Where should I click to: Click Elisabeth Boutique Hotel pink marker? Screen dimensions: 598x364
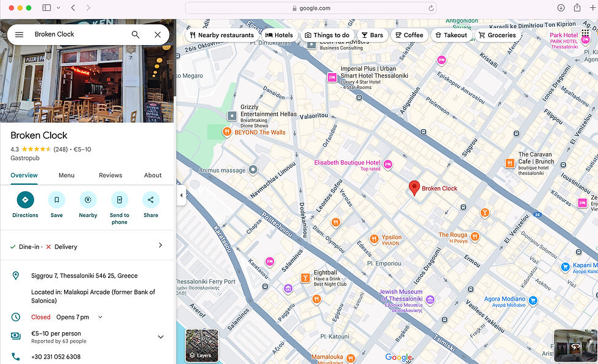388,164
